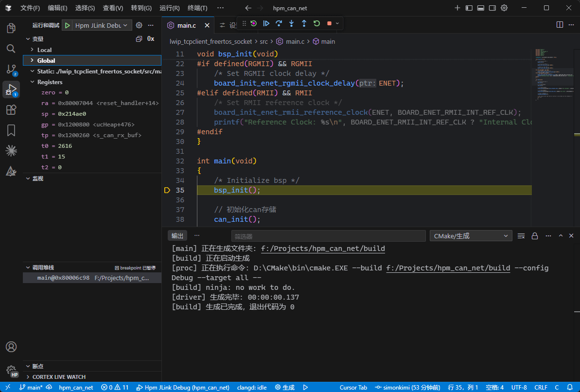
Task: Open the CMake/生成 output channel dropdown
Action: pos(471,236)
